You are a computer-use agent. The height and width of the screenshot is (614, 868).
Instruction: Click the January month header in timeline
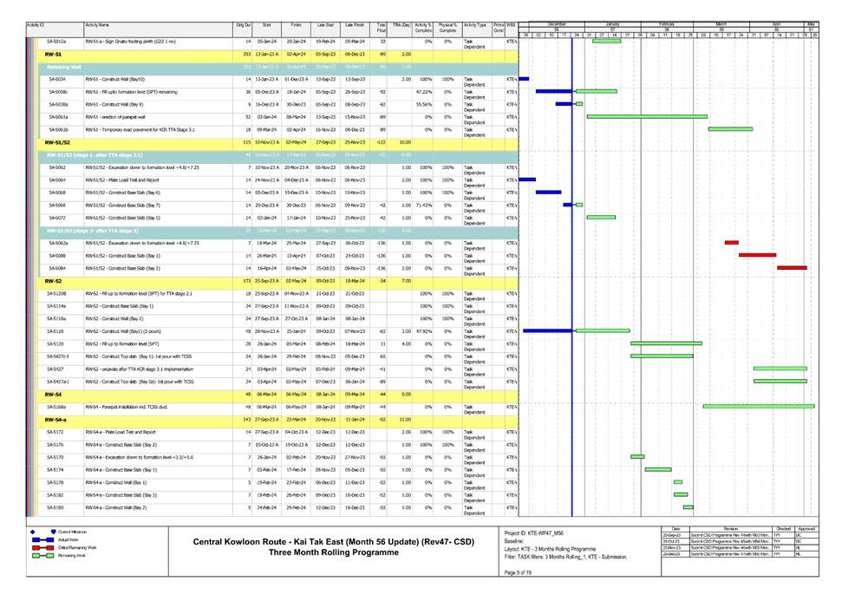point(612,23)
